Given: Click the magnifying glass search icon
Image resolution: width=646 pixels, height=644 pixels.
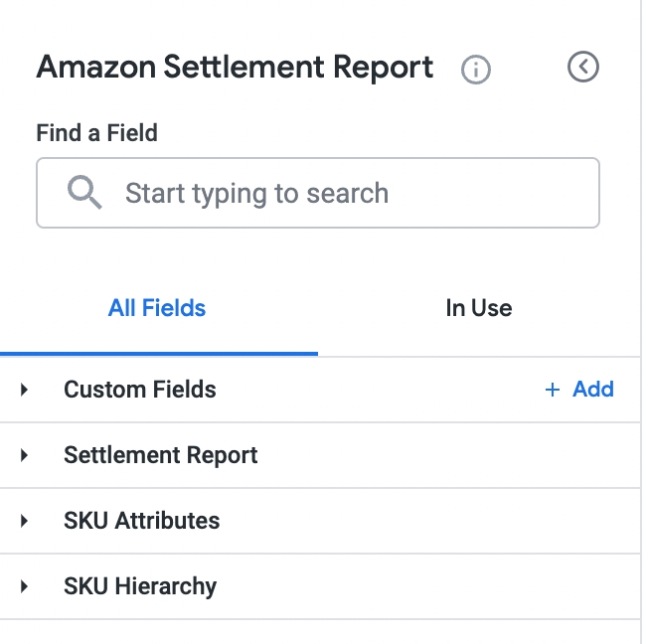Looking at the screenshot, I should (84, 192).
